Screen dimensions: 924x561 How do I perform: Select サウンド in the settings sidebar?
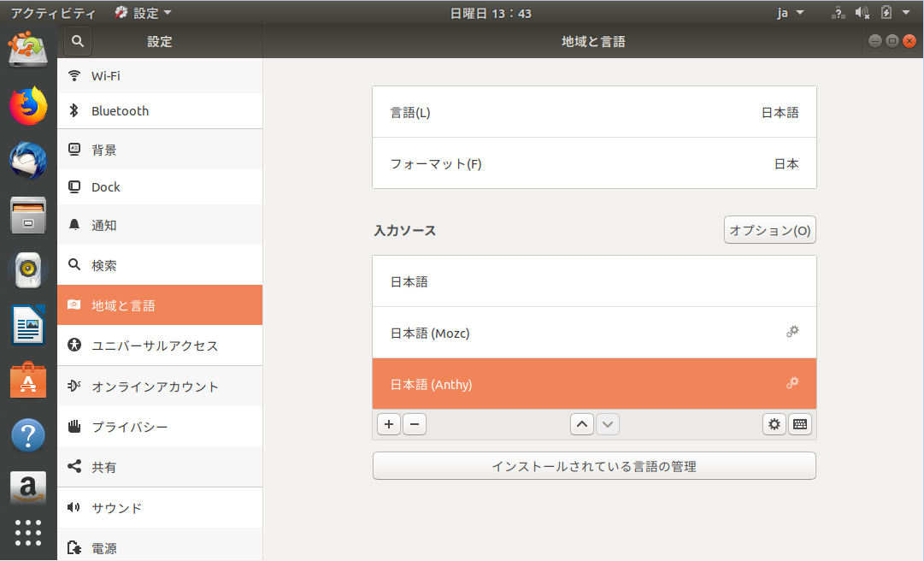coord(160,508)
